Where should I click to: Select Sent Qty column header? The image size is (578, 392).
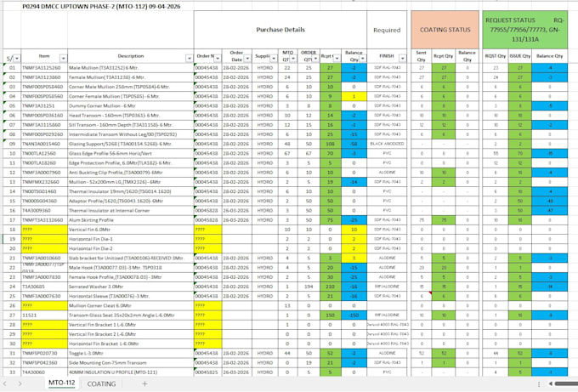click(x=422, y=56)
